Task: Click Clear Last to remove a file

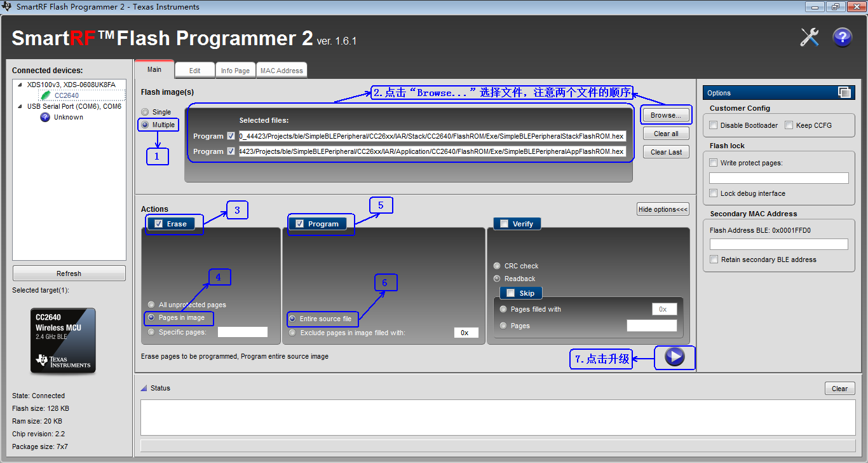Action: coord(665,151)
